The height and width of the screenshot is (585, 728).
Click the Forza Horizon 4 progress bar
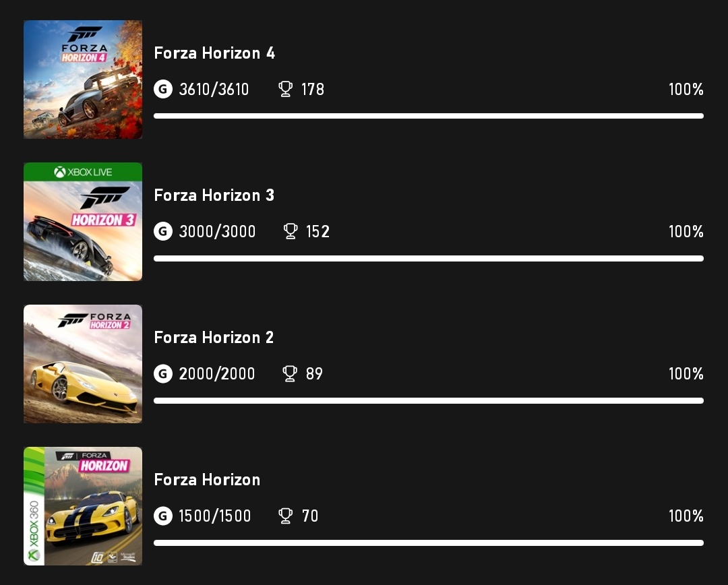pyautogui.click(x=429, y=116)
